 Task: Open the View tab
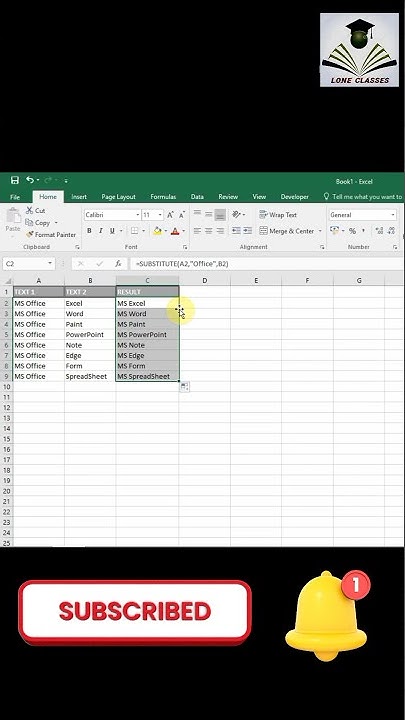[259, 197]
